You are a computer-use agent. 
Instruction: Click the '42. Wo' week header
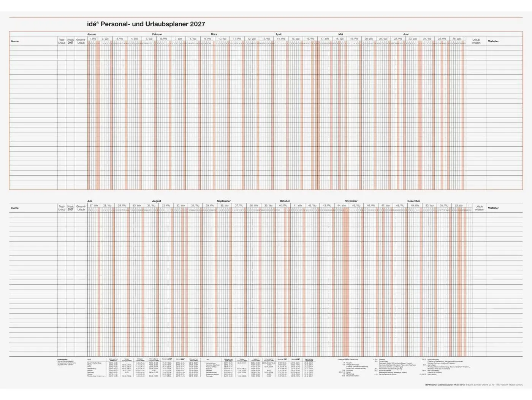point(312,205)
